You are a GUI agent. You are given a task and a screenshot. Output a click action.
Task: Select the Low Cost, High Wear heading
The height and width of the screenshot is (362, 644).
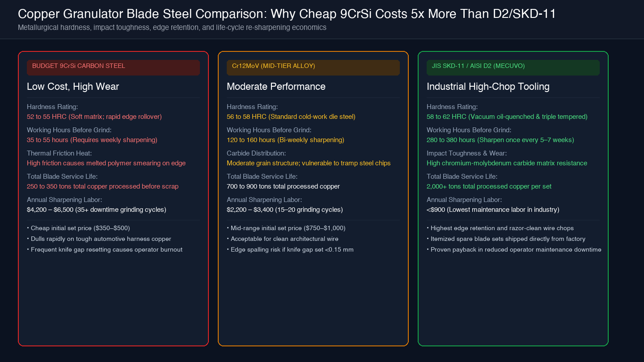click(x=73, y=87)
